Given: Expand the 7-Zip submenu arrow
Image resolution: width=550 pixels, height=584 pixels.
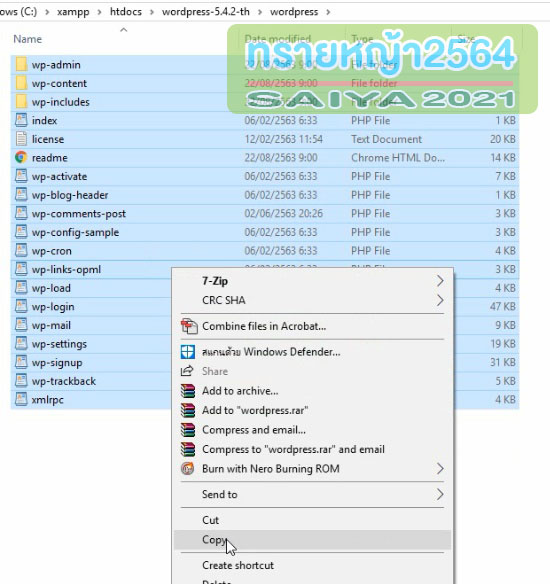Looking at the screenshot, I should (440, 281).
